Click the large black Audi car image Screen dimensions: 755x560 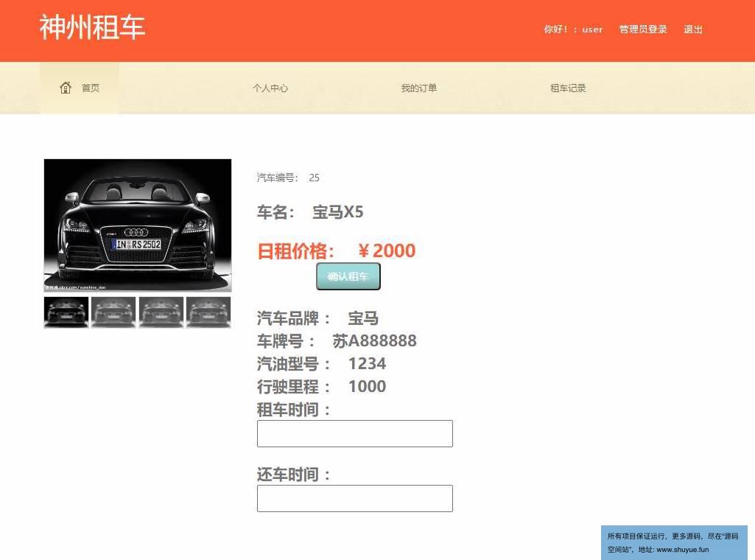[x=138, y=225]
